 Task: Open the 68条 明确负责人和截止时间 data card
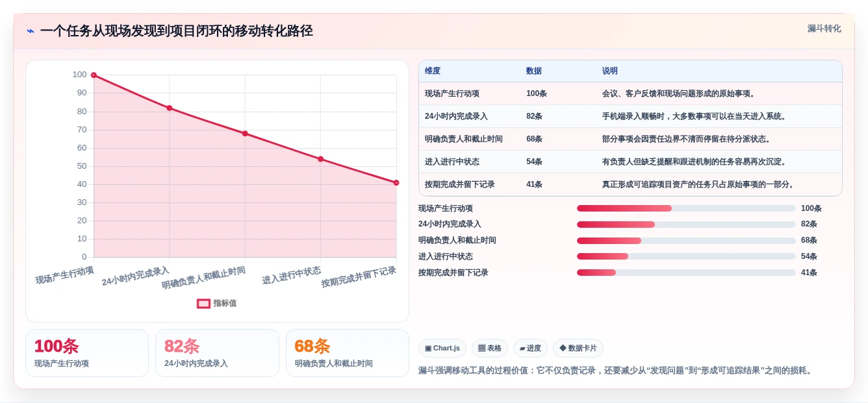348,353
